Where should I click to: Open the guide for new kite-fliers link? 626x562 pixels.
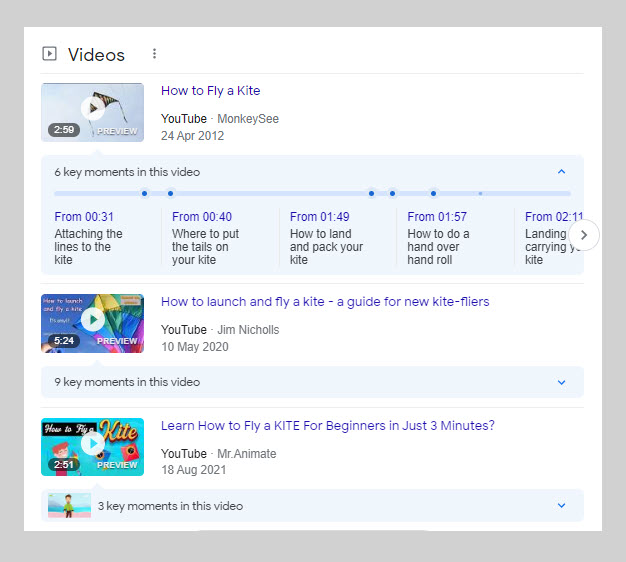(324, 302)
